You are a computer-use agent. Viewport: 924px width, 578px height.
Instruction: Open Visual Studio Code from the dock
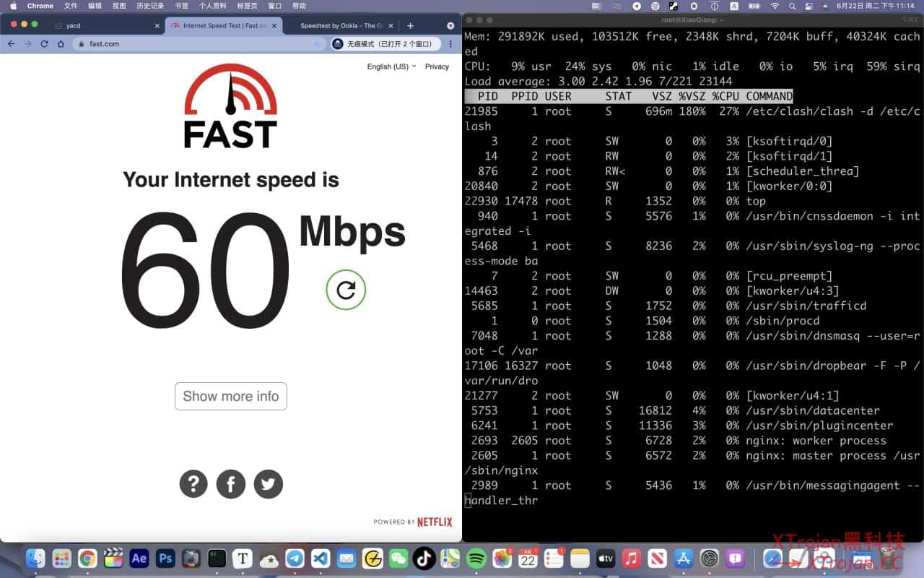pos(321,558)
